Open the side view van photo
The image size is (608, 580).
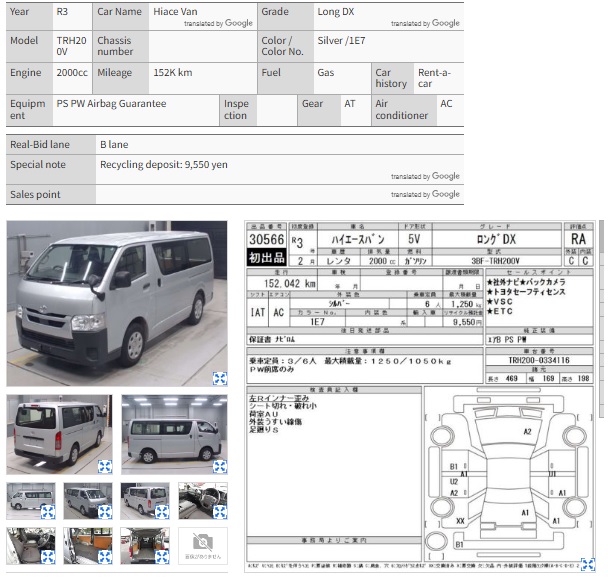click(x=174, y=434)
